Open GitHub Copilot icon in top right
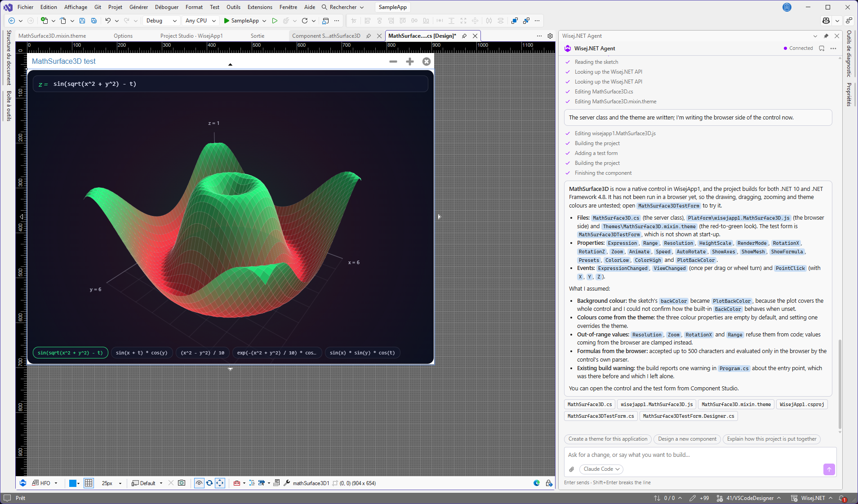Viewport: 858px width, 504px height. 826,21
